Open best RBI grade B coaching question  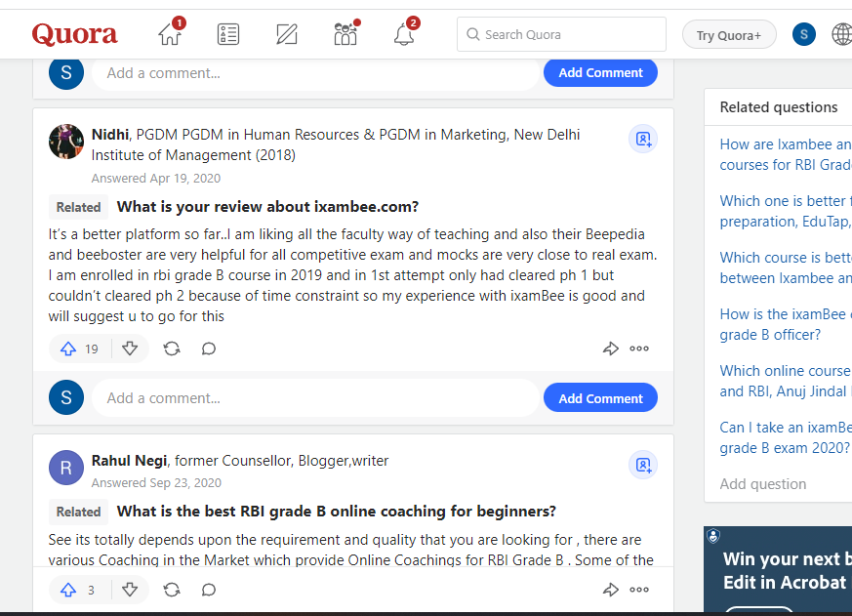coord(337,512)
